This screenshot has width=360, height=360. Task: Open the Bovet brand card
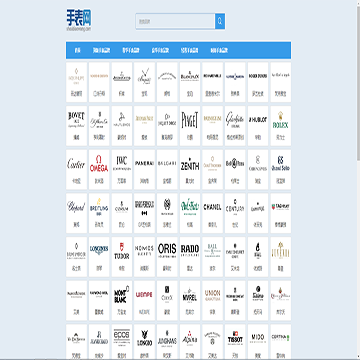[76, 126]
